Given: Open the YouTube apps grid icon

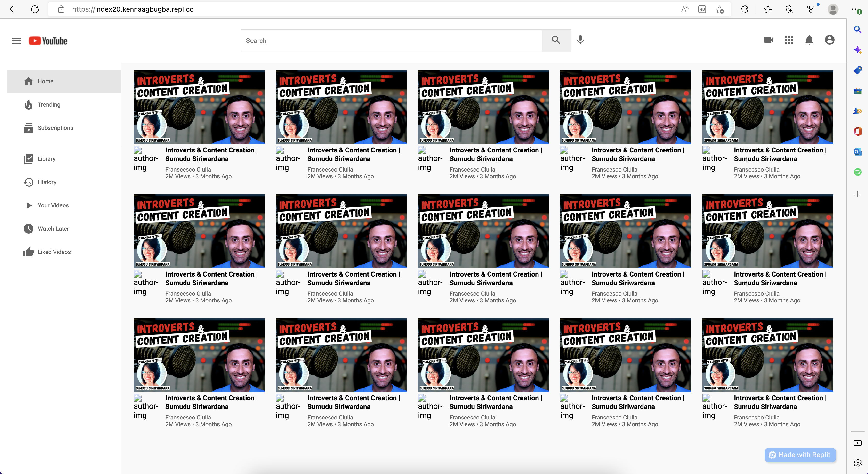Looking at the screenshot, I should [x=789, y=40].
